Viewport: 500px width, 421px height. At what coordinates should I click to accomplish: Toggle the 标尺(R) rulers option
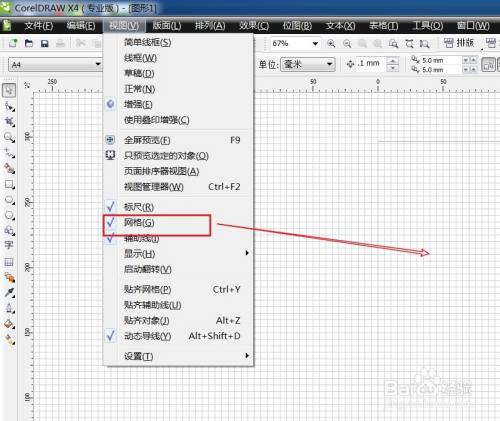coord(178,207)
